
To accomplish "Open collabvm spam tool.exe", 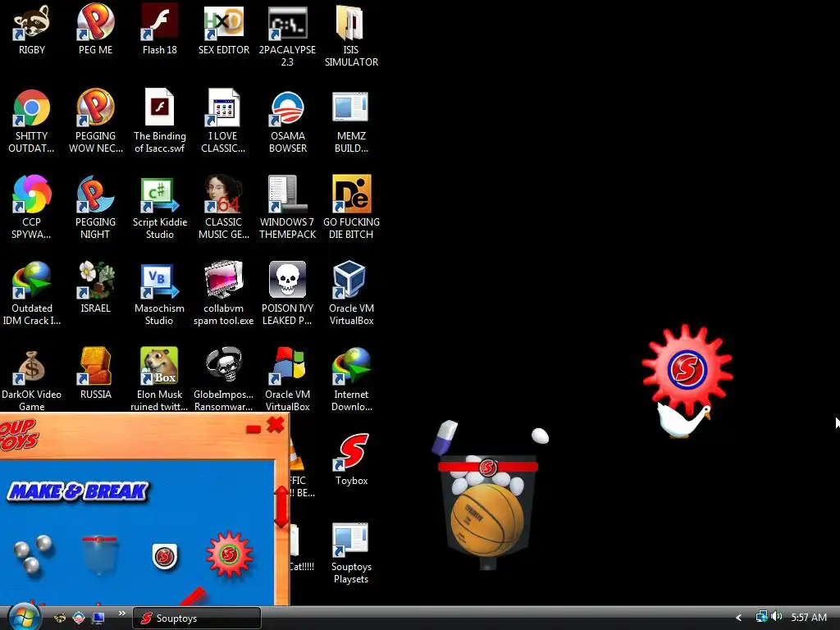I will coord(223,293).
